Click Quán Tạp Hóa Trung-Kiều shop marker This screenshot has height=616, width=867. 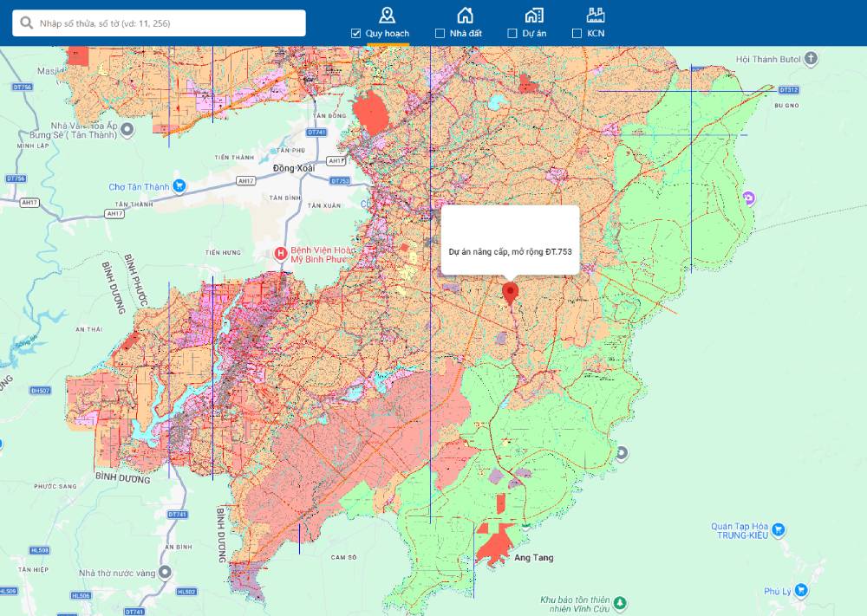778,529
